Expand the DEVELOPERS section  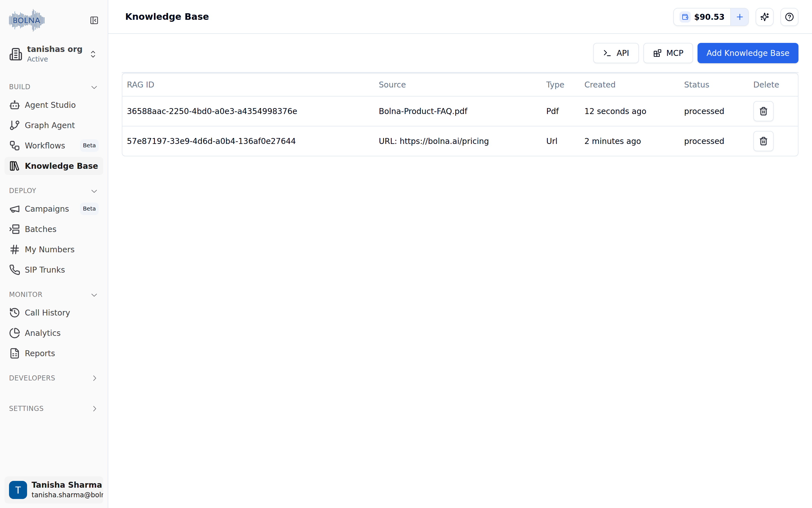tap(54, 378)
